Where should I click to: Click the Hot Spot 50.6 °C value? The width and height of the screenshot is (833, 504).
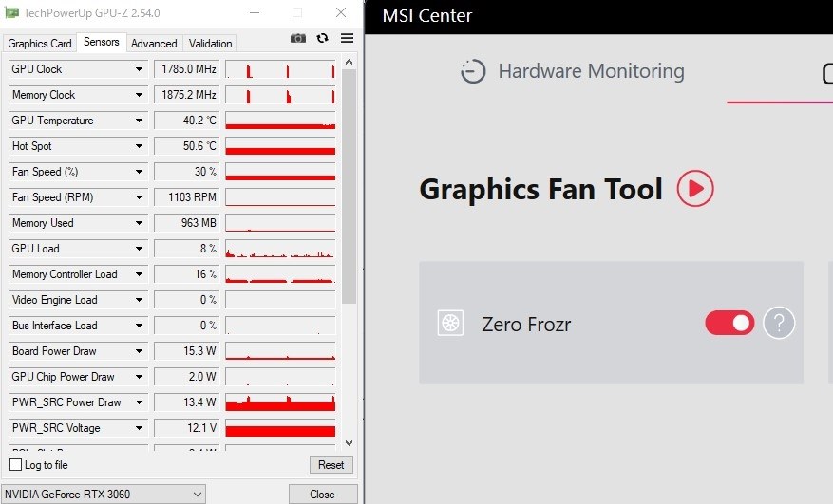pyautogui.click(x=186, y=146)
